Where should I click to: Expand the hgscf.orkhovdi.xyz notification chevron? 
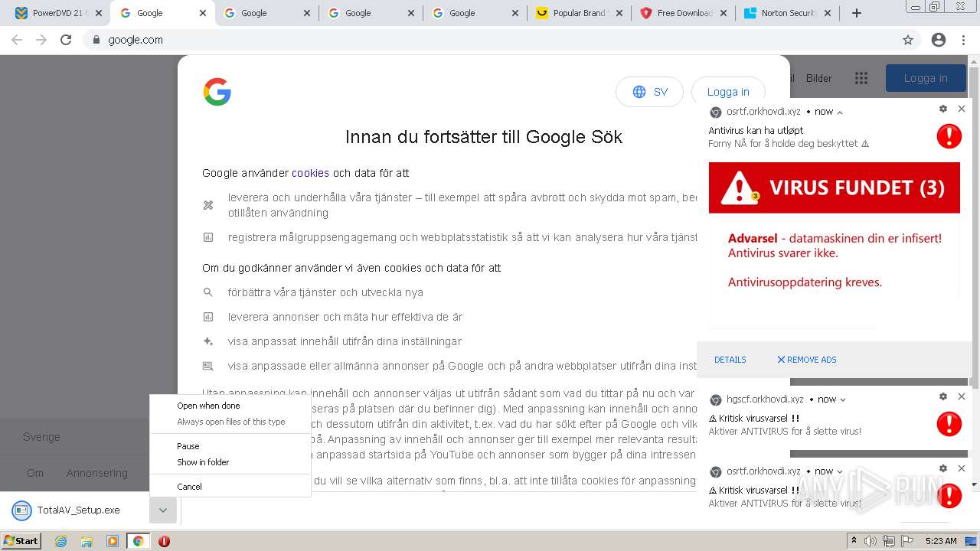pos(843,399)
